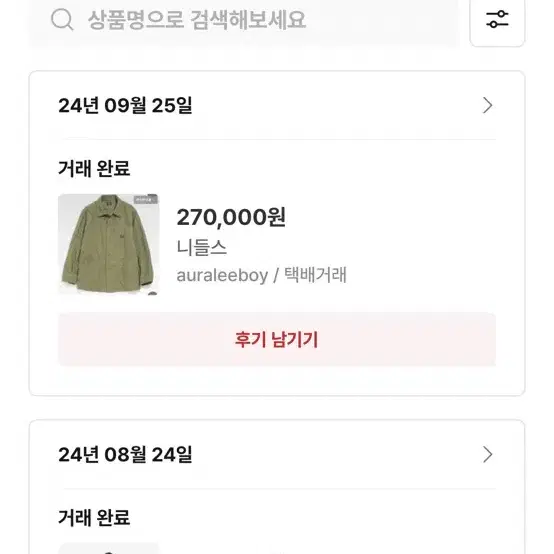The image size is (554, 554).
Task: Expand the 24년 09월 25일 order chevron
Action: (488, 105)
